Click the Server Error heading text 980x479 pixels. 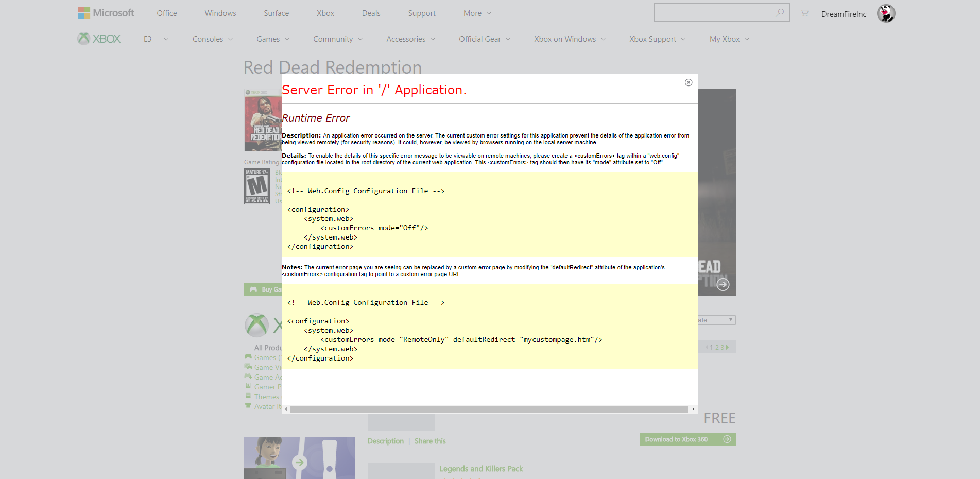coord(374,90)
